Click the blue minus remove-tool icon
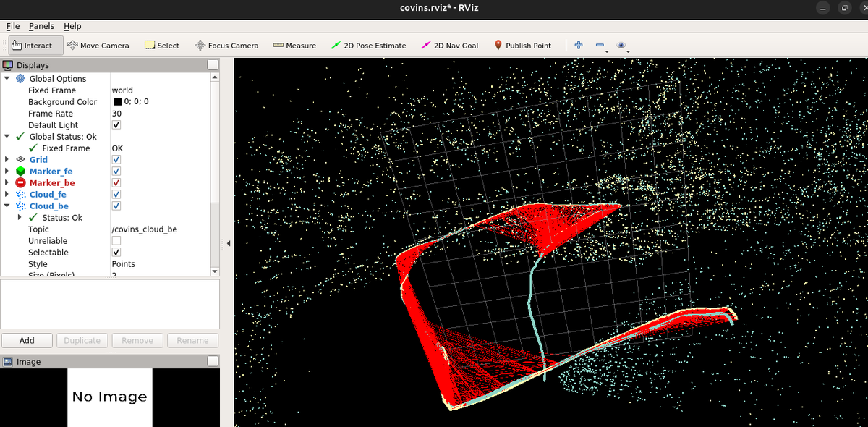Image resolution: width=868 pixels, height=427 pixels. tap(600, 45)
